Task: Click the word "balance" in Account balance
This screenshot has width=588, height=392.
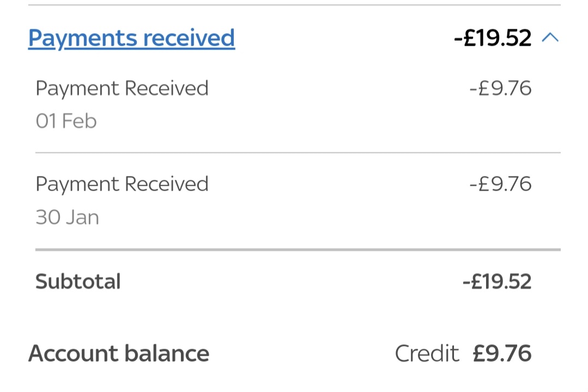Action: (166, 353)
